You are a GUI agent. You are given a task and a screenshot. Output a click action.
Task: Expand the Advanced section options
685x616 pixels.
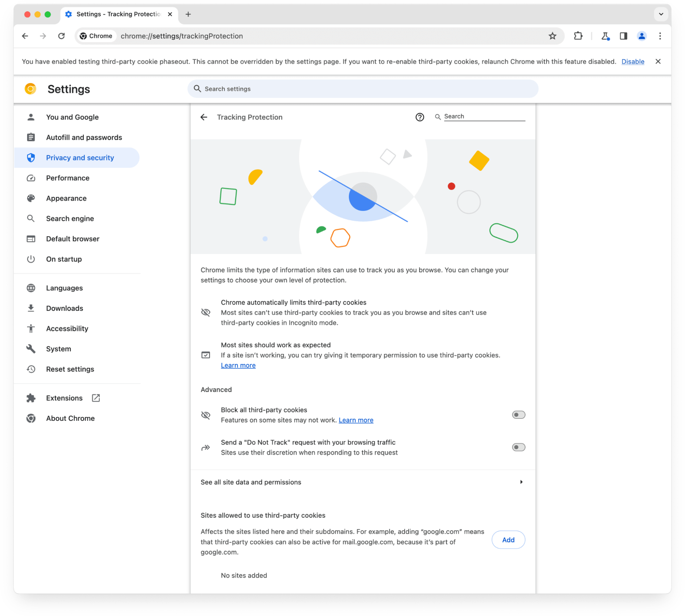[216, 389]
